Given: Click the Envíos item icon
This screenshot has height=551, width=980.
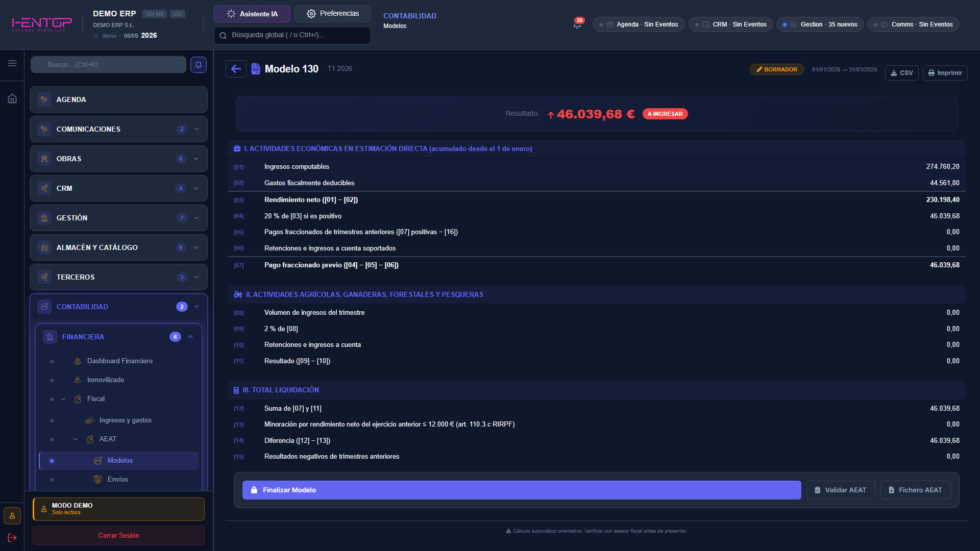Looking at the screenshot, I should [x=98, y=480].
